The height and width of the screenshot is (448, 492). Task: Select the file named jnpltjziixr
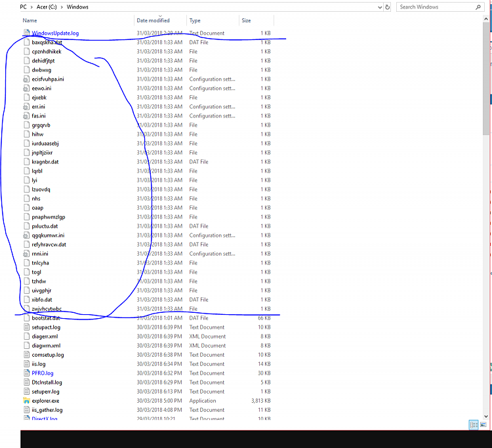coord(42,153)
